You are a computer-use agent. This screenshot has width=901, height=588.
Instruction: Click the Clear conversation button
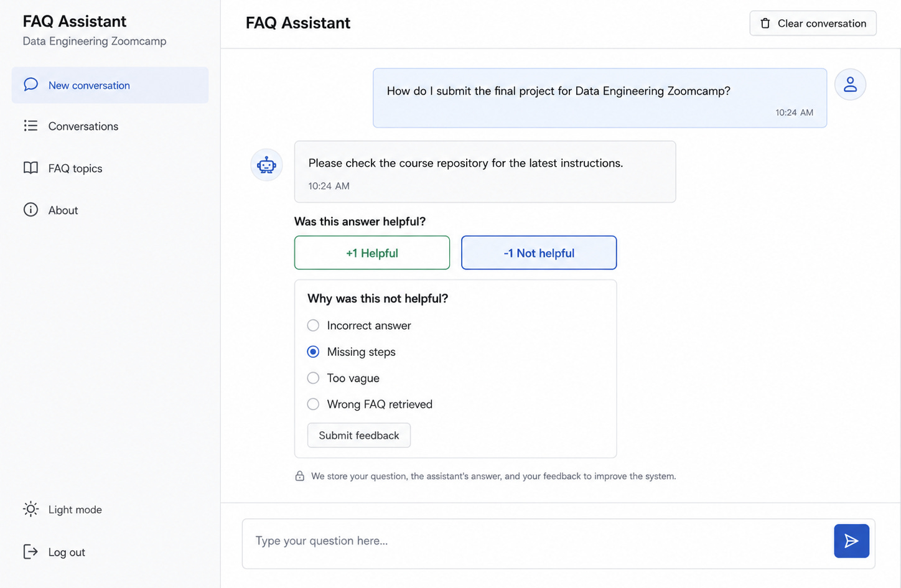point(813,23)
